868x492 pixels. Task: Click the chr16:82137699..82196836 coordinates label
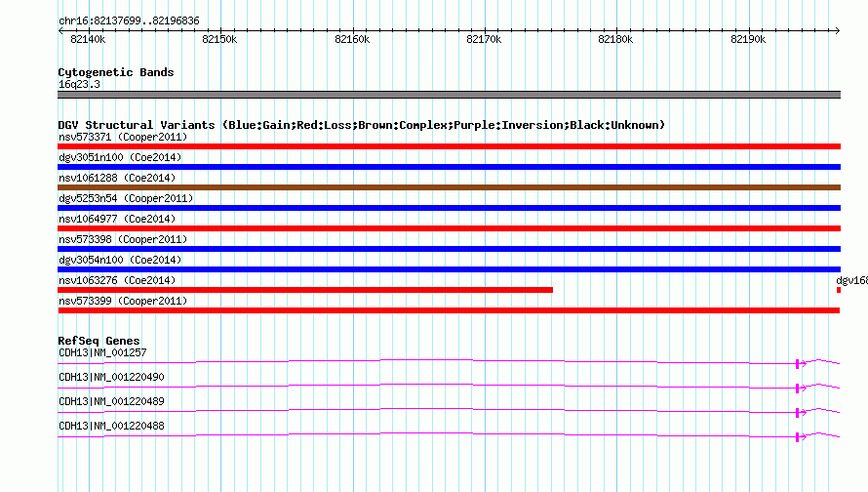129,21
